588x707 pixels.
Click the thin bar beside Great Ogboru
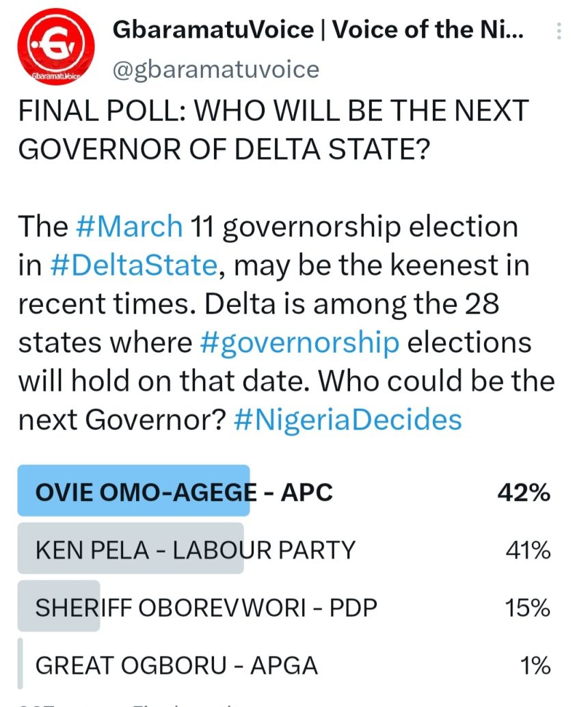pyautogui.click(x=21, y=664)
